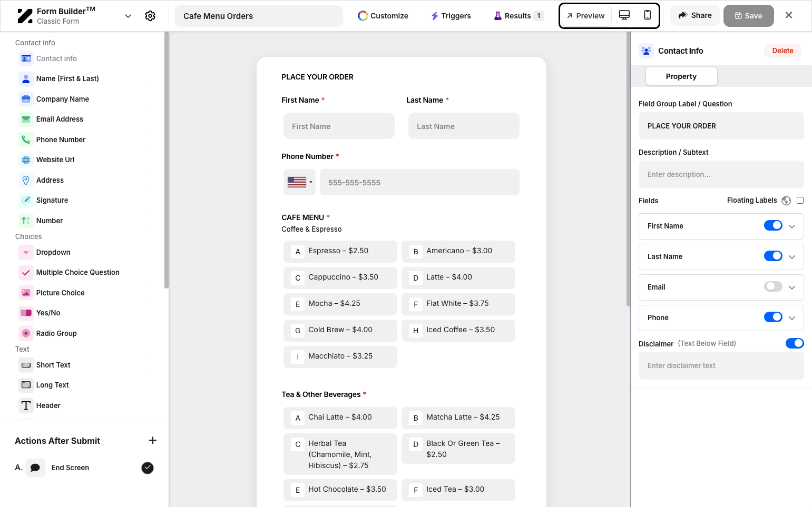Add a new action after submit
This screenshot has width=812, height=507.
[x=153, y=441]
